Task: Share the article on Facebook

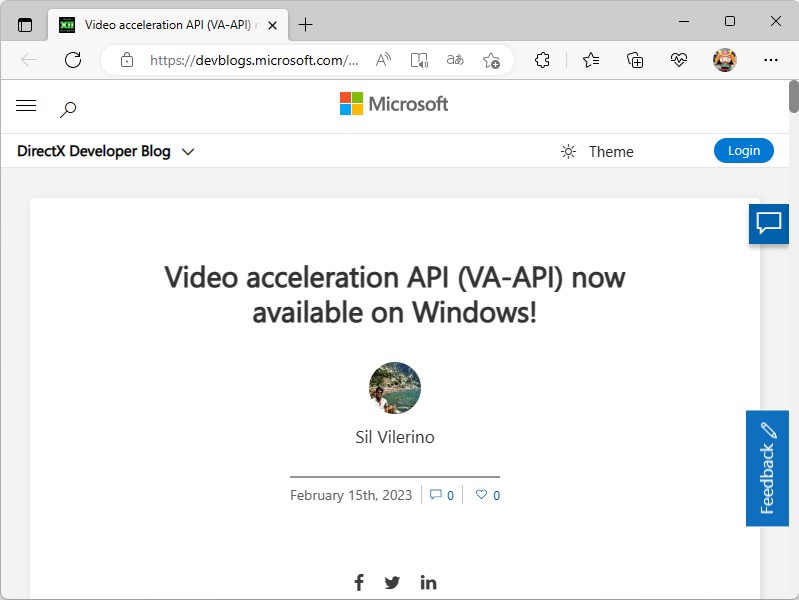Action: 359,582
